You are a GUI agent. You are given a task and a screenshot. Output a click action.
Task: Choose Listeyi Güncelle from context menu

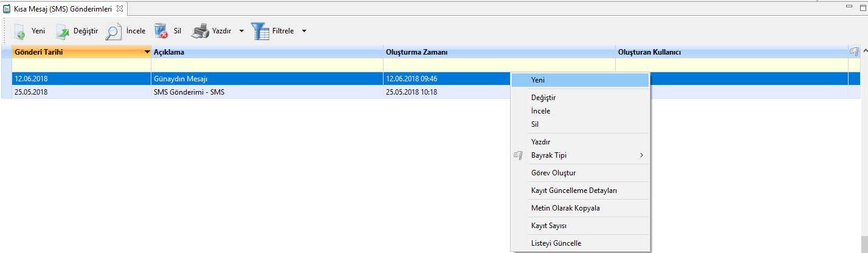(556, 243)
